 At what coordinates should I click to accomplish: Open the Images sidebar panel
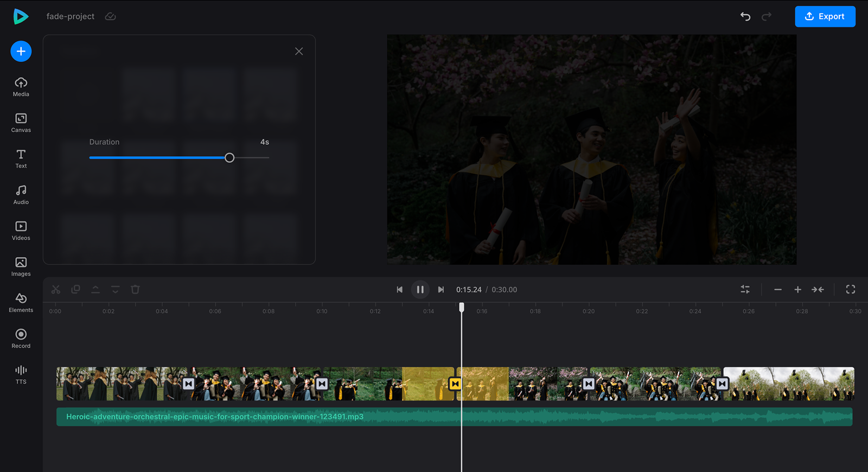point(21,267)
